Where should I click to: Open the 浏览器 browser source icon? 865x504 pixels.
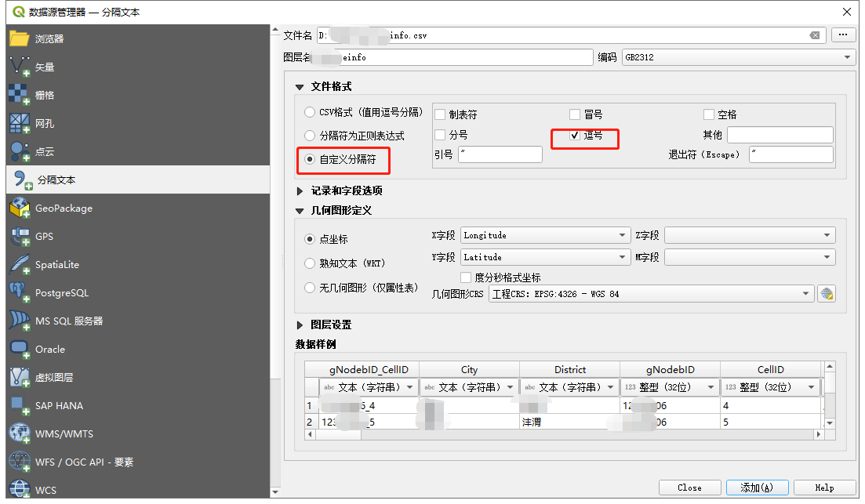coord(19,38)
